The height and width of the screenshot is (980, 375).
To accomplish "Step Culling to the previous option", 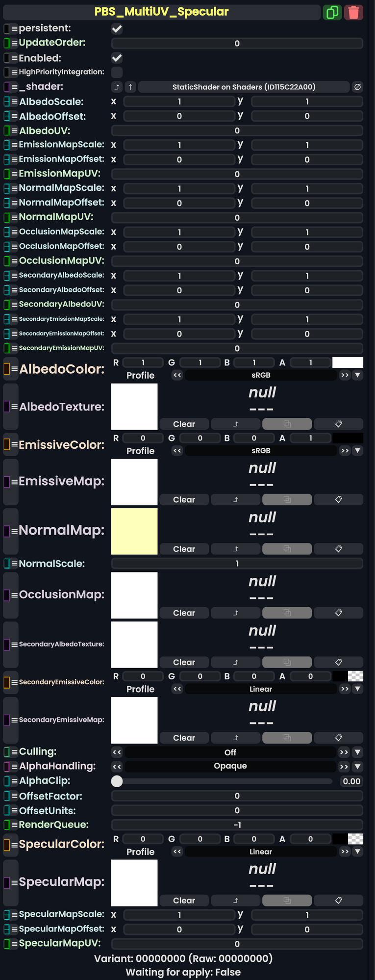I will (x=117, y=752).
